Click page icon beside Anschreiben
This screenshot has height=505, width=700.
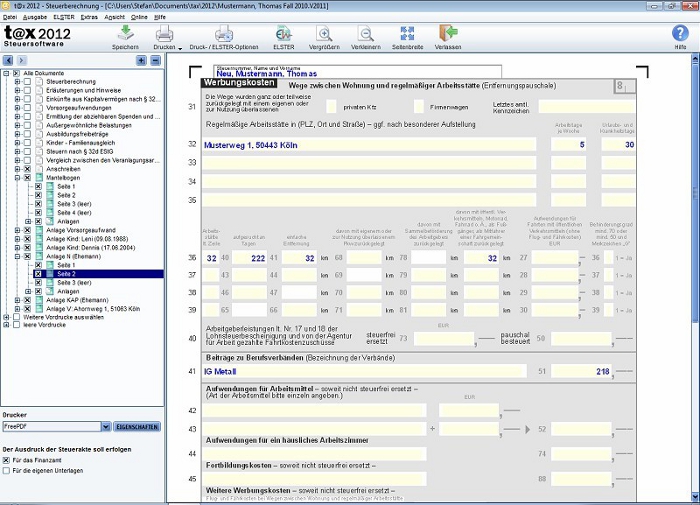39,169
